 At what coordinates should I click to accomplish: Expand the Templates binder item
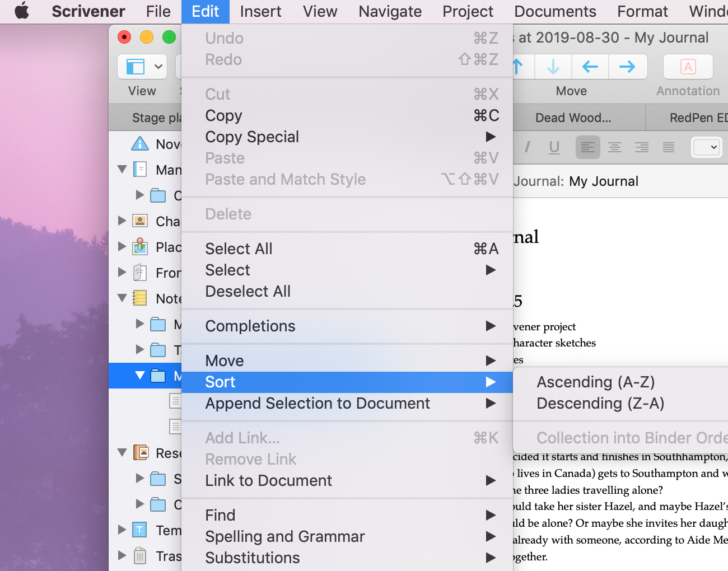[x=122, y=530]
